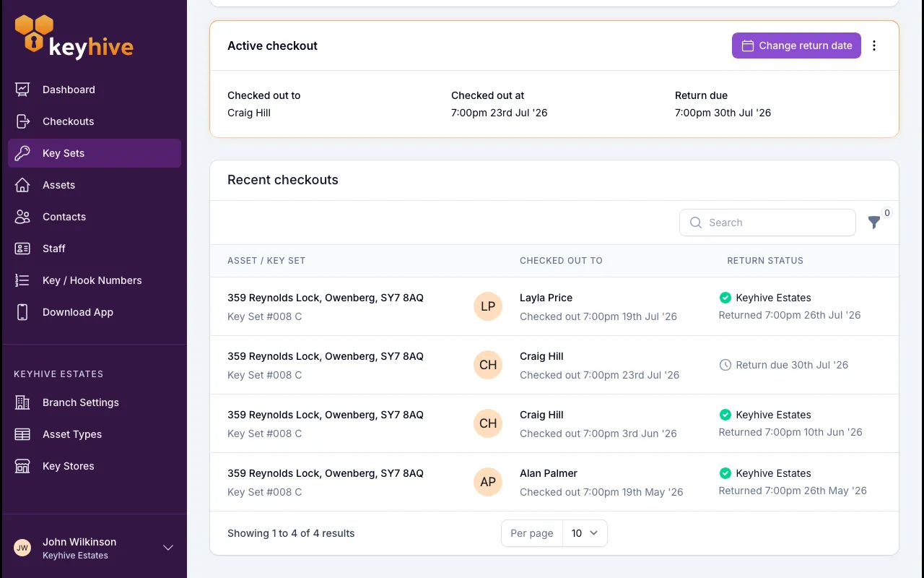The height and width of the screenshot is (578, 924).
Task: Click the Download App phone icon
Action: point(22,312)
